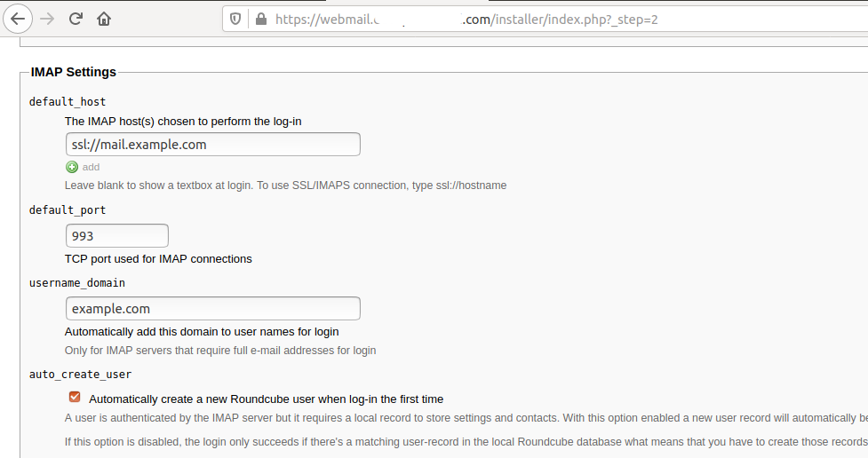This screenshot has height=458, width=868.
Task: Open the browser home page
Action: coord(104,19)
